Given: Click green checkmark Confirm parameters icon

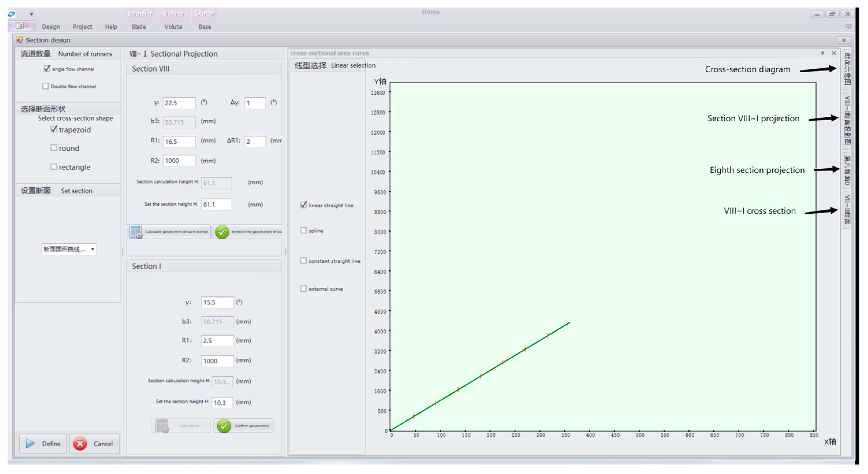Looking at the screenshot, I should point(224,426).
